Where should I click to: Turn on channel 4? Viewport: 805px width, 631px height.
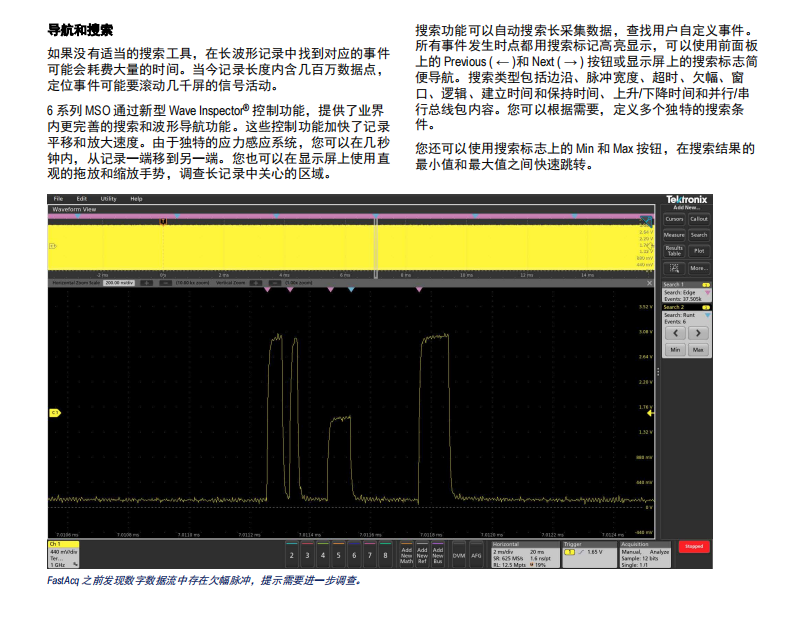[323, 554]
